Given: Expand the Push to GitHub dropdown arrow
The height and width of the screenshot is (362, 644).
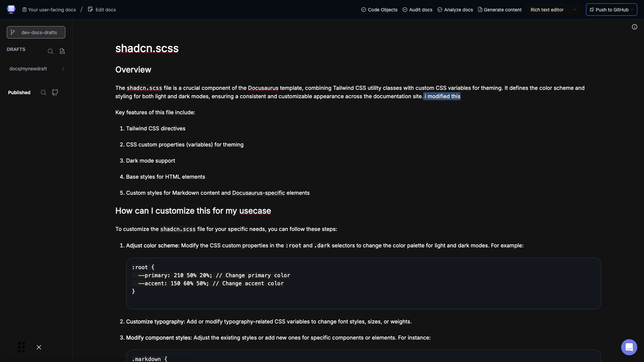Looking at the screenshot, I should pos(632,10).
